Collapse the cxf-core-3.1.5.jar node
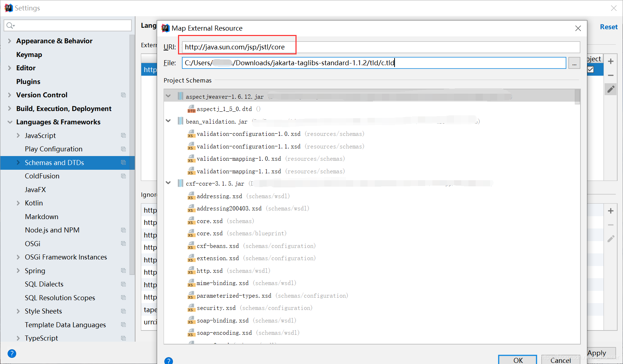Image resolution: width=623 pixels, height=364 pixels. pos(168,183)
